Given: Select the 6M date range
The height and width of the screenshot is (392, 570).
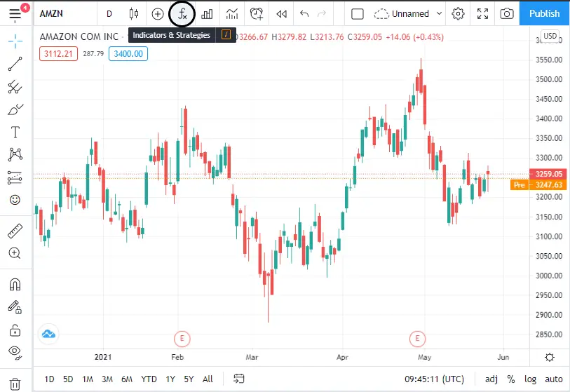Looking at the screenshot, I should (127, 379).
